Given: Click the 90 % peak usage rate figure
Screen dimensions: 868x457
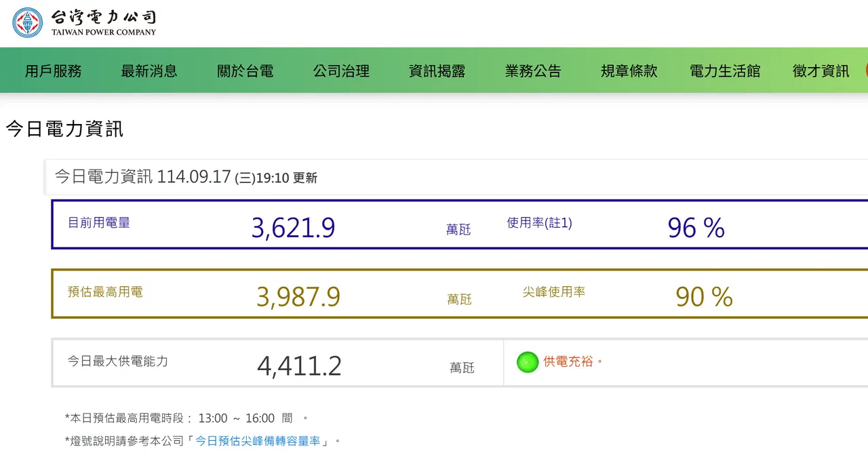Looking at the screenshot, I should [704, 297].
